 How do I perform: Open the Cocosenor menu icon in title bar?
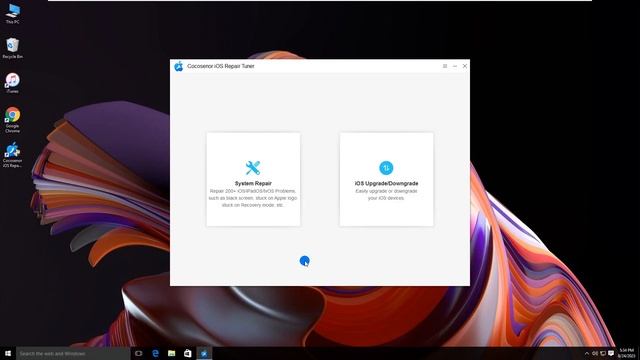coord(445,66)
